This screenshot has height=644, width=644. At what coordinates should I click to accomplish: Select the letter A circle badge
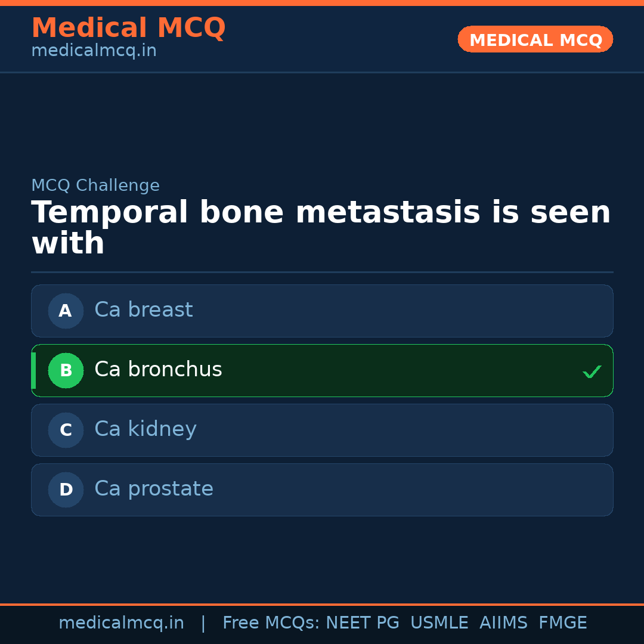click(x=66, y=311)
